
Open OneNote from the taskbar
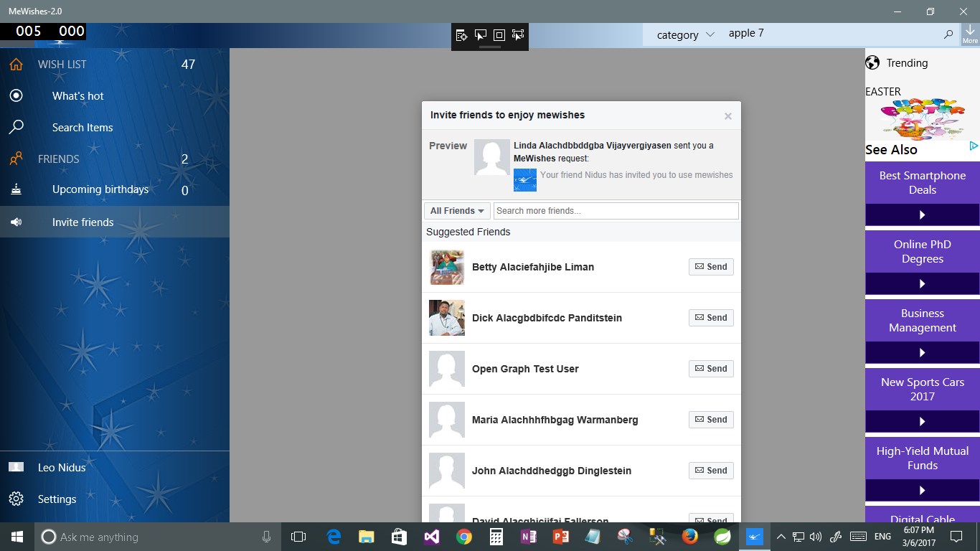click(529, 537)
